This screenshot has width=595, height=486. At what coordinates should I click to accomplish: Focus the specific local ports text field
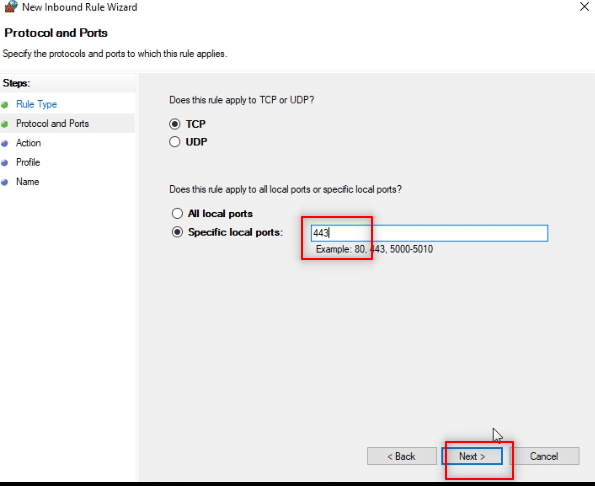point(429,233)
